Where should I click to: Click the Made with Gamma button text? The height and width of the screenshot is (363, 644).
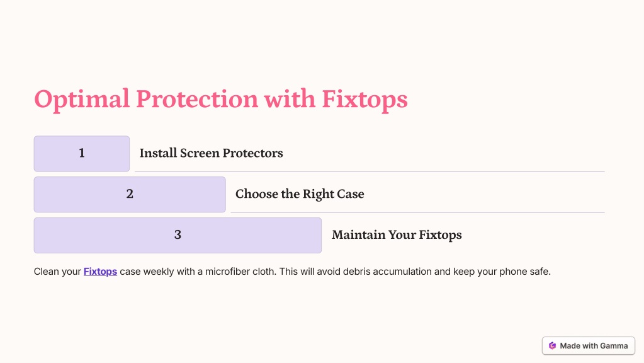[594, 346]
